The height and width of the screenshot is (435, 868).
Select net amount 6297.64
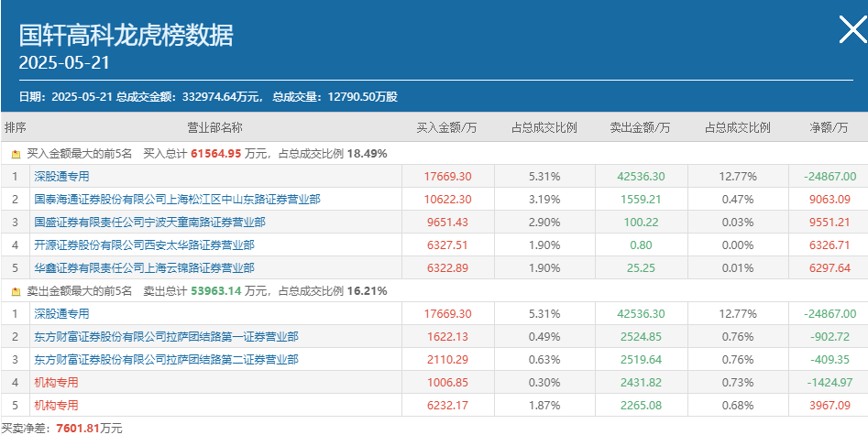[830, 267]
